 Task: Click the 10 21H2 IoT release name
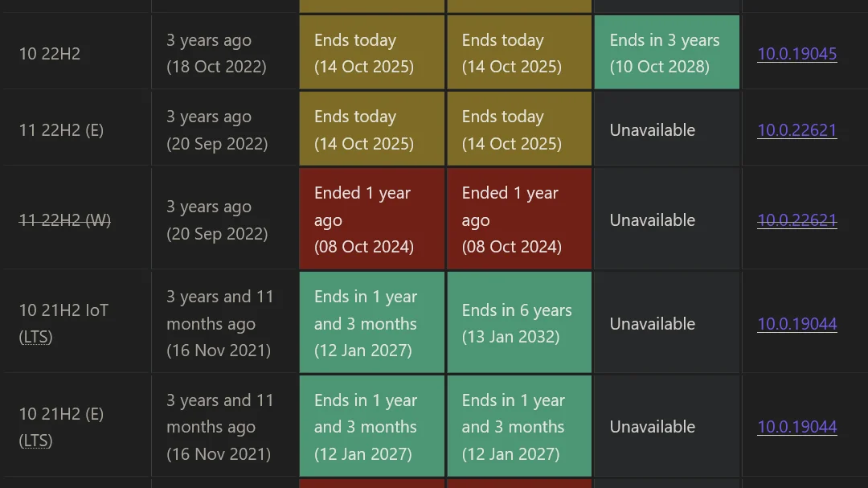pos(63,310)
